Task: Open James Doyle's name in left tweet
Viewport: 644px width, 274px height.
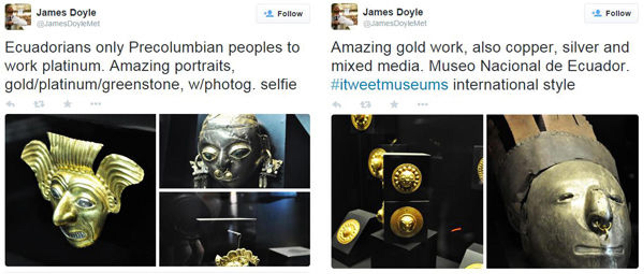Action: pos(66,13)
